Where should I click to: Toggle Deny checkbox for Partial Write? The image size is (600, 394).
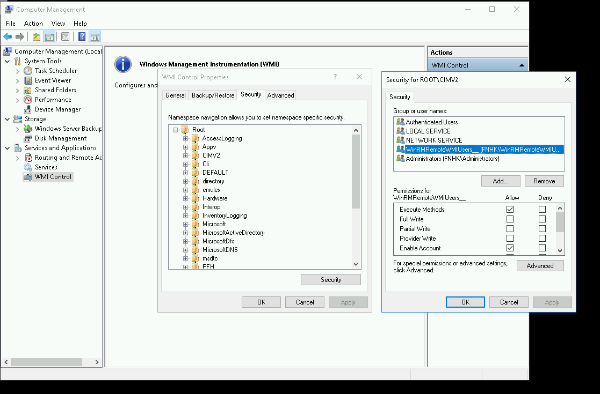pyautogui.click(x=542, y=228)
